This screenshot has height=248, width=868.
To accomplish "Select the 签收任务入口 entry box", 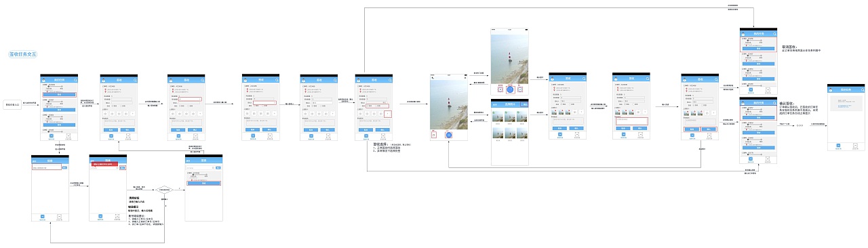I will point(12,105).
